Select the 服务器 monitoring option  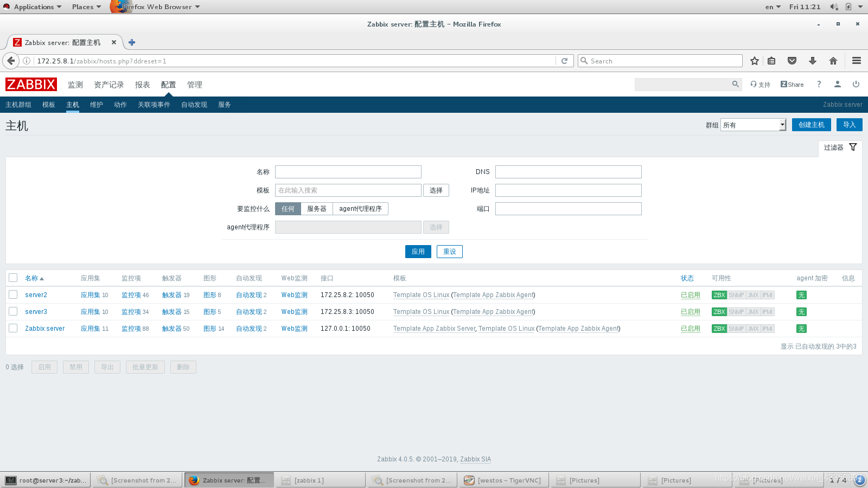click(317, 209)
